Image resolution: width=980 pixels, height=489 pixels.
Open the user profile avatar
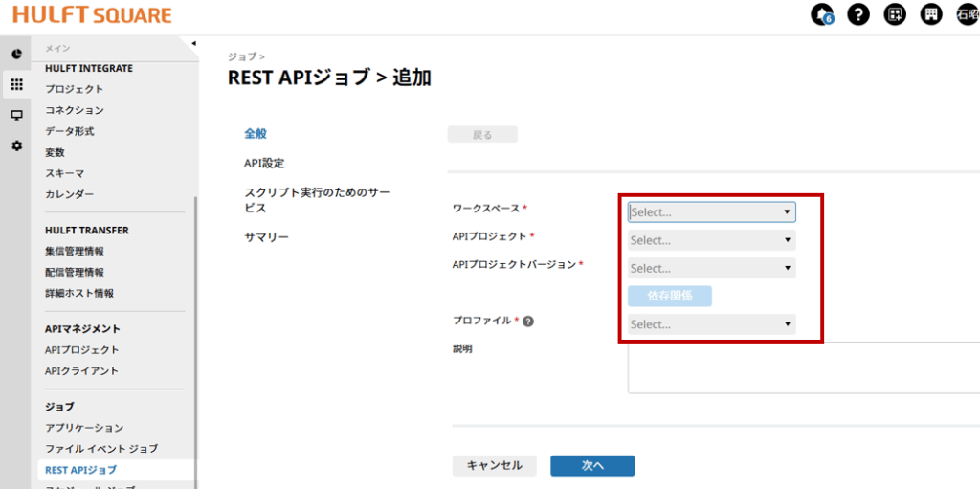[x=967, y=14]
